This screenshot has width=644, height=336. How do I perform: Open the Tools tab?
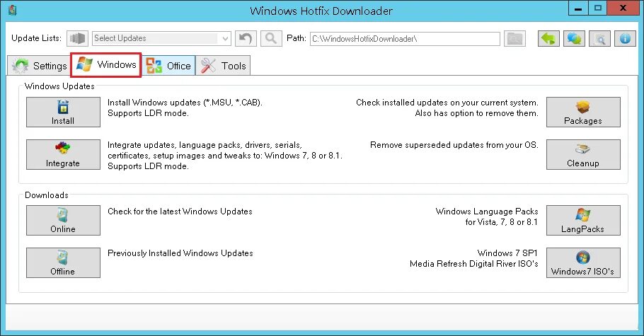[223, 66]
